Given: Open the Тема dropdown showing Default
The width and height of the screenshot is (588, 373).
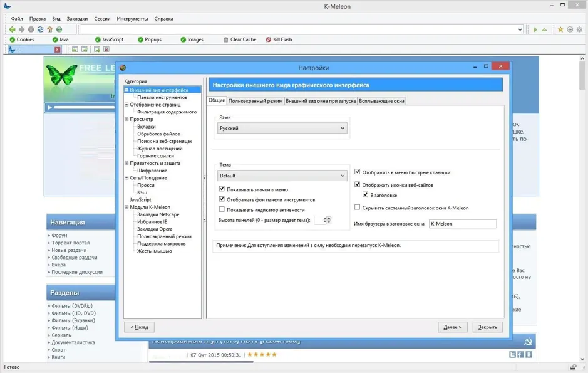Looking at the screenshot, I should 282,176.
